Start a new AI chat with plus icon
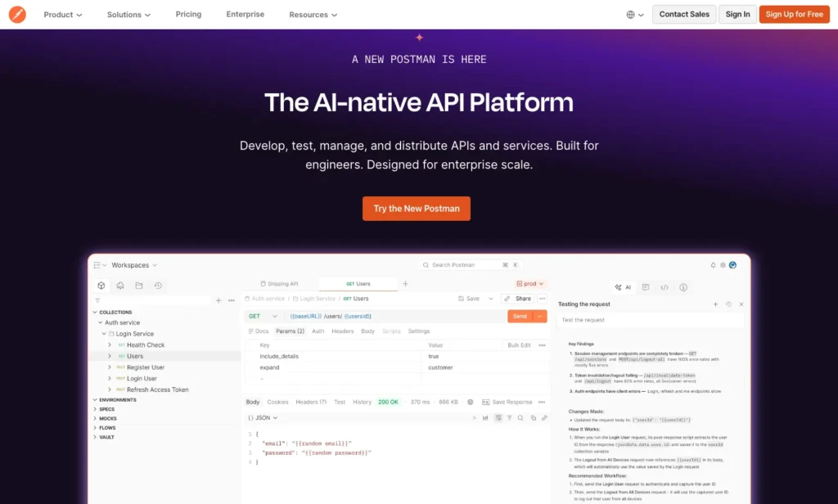 tap(715, 304)
